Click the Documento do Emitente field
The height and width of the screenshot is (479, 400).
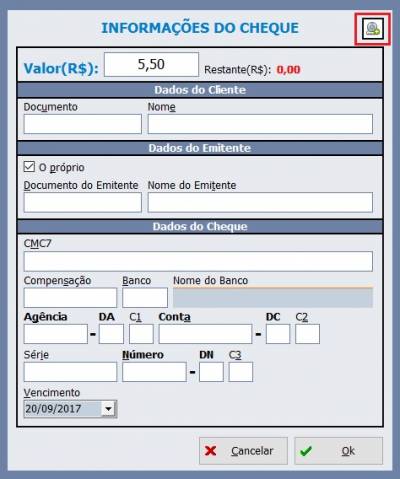click(x=83, y=202)
